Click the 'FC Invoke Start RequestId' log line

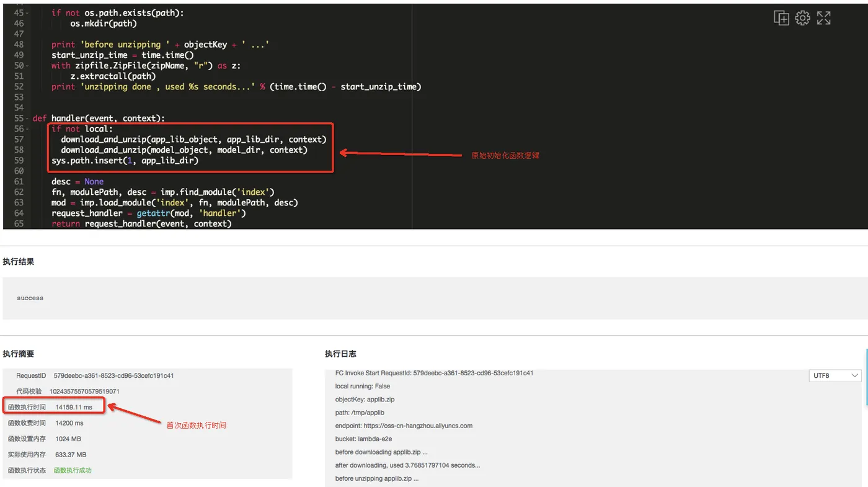434,373
